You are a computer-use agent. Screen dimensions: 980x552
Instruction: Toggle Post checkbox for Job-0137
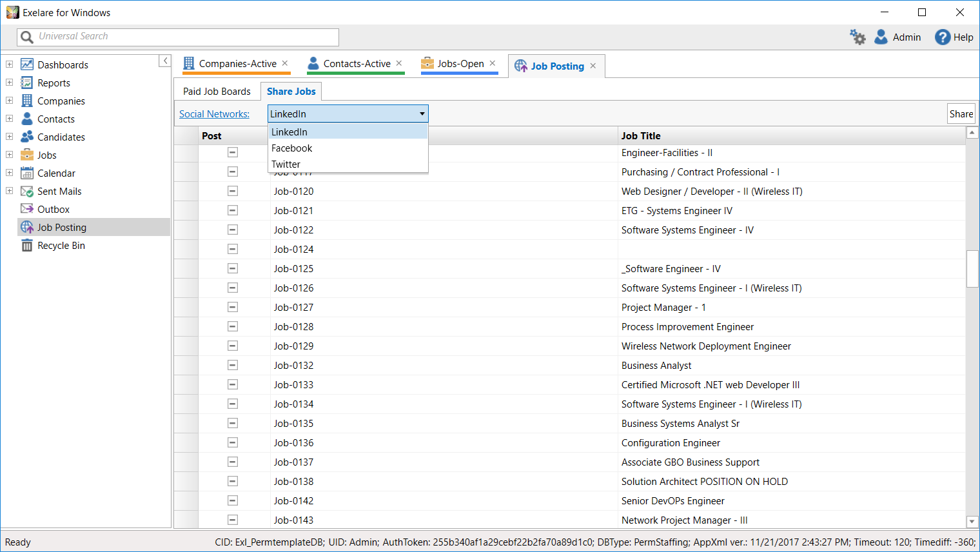[x=233, y=462]
